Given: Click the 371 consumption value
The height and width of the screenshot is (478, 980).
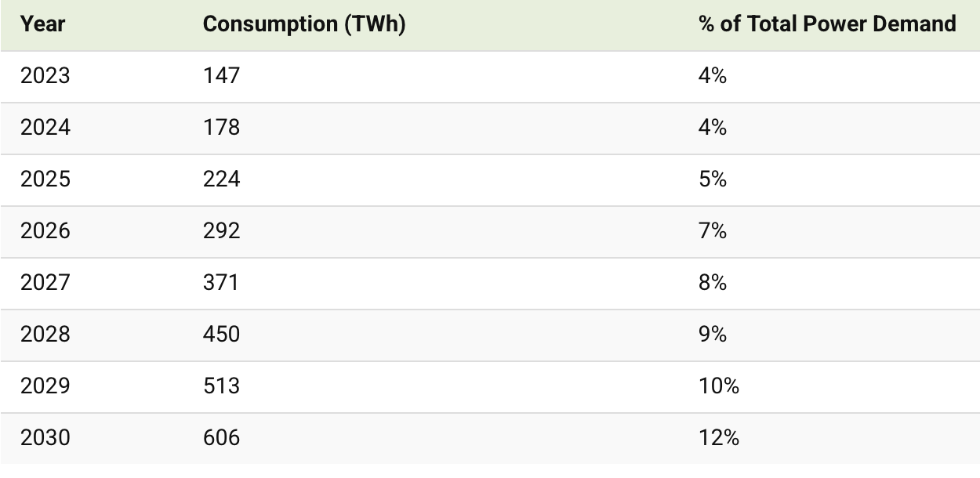Looking at the screenshot, I should 221,283.
